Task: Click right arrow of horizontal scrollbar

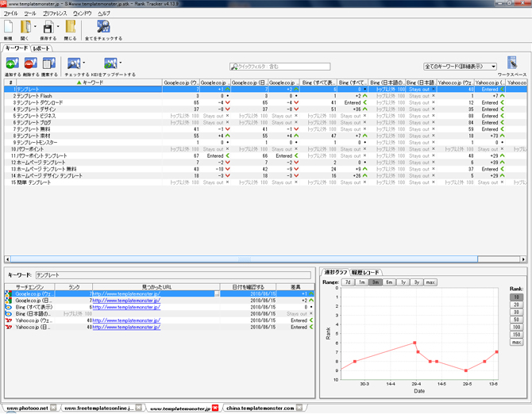Action: pyautogui.click(x=523, y=259)
